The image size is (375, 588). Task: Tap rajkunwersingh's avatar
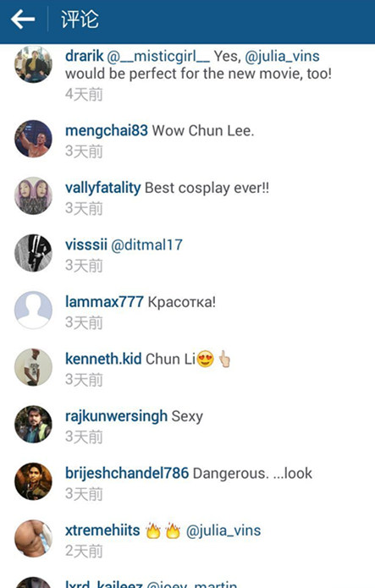click(x=33, y=424)
